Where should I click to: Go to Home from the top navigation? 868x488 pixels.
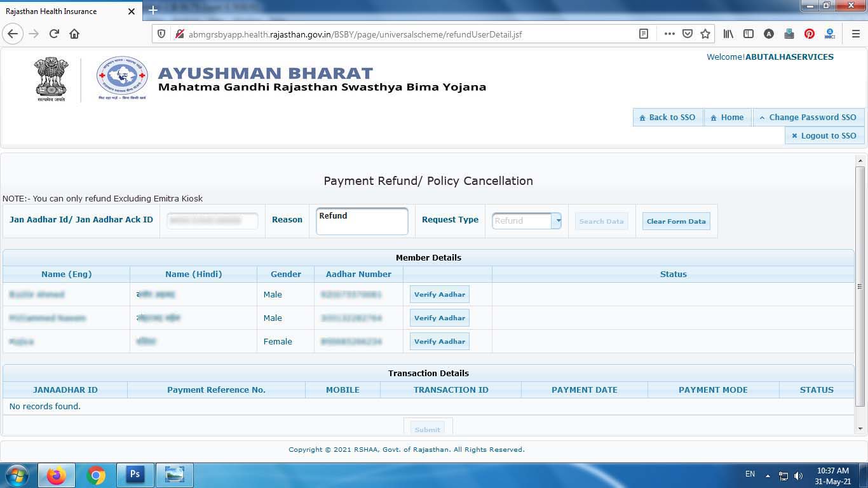728,117
